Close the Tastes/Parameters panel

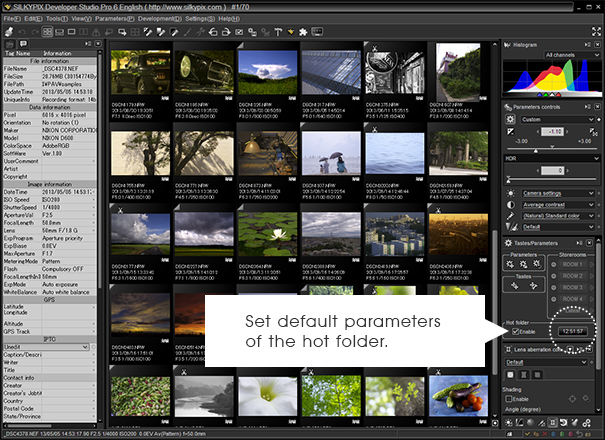pyautogui.click(x=589, y=243)
